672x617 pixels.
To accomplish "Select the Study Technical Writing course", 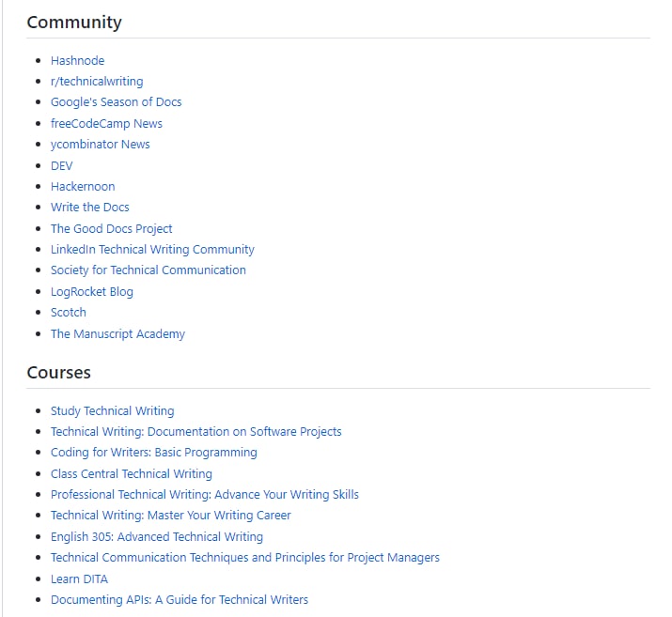I will pyautogui.click(x=112, y=410).
